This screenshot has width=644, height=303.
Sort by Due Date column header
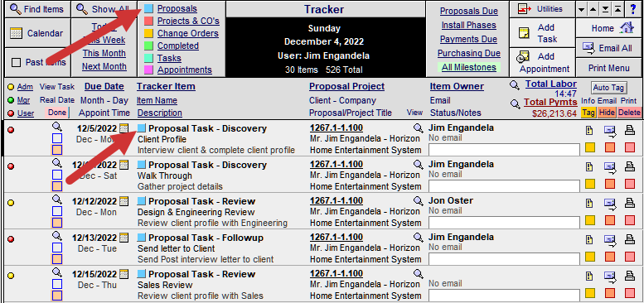pyautogui.click(x=104, y=87)
